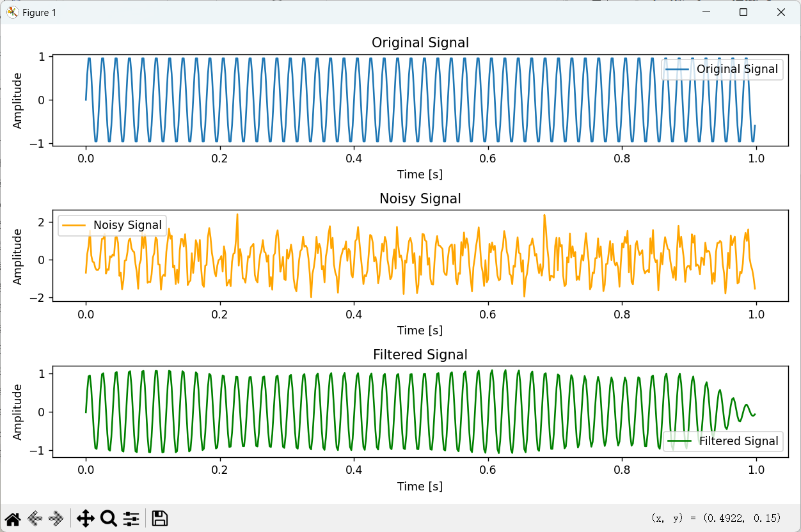Click the 1.0 x-tick under the Filtered Signal plot
801x532 pixels.
pos(756,471)
